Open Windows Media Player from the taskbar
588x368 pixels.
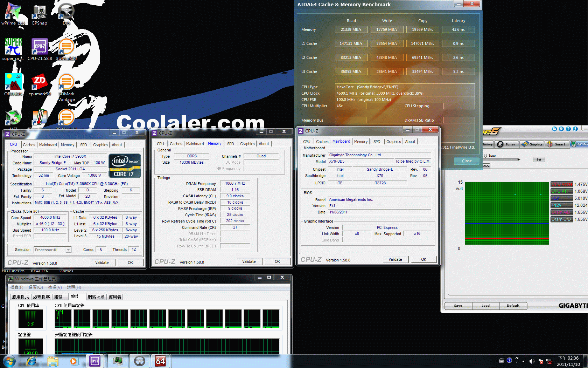click(73, 361)
